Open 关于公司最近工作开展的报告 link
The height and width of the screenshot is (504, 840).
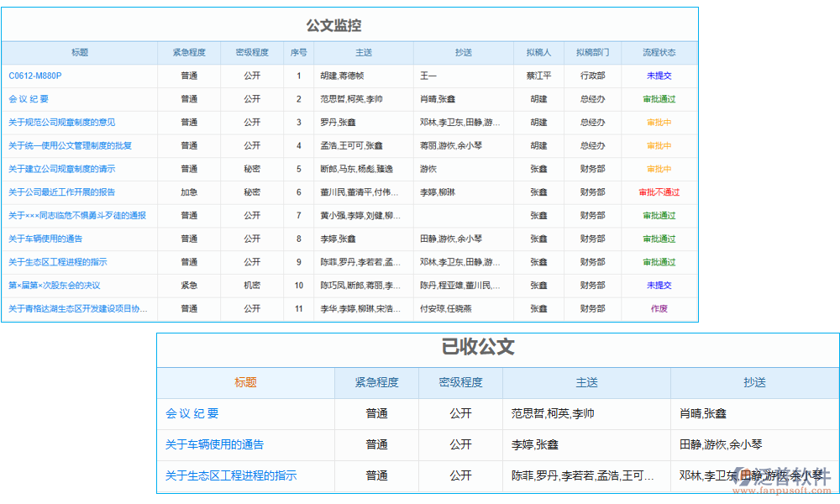62,192
